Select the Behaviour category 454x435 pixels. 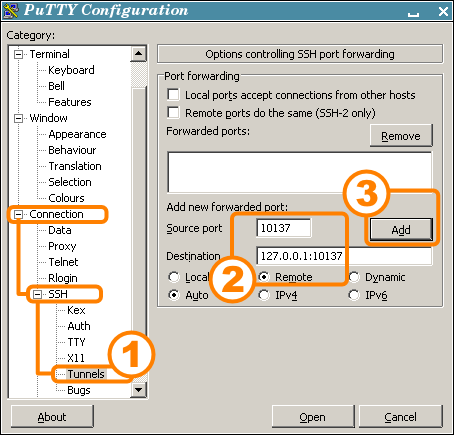(72, 150)
